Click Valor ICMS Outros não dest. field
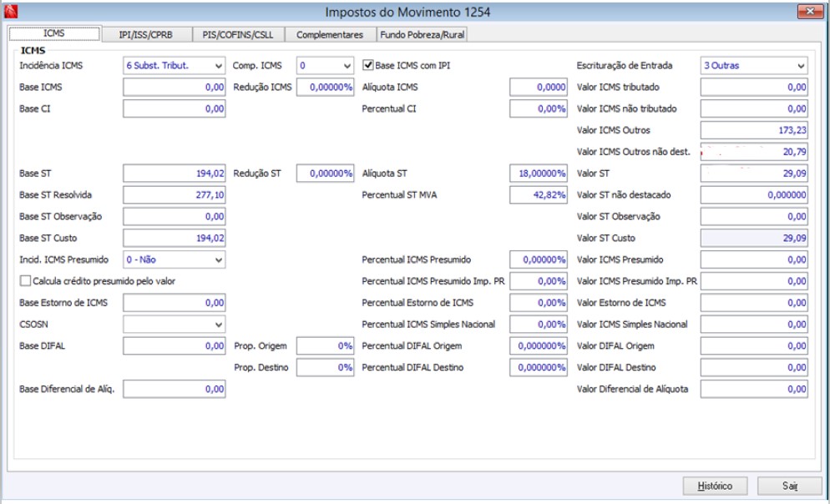The image size is (830, 504). pos(754,152)
